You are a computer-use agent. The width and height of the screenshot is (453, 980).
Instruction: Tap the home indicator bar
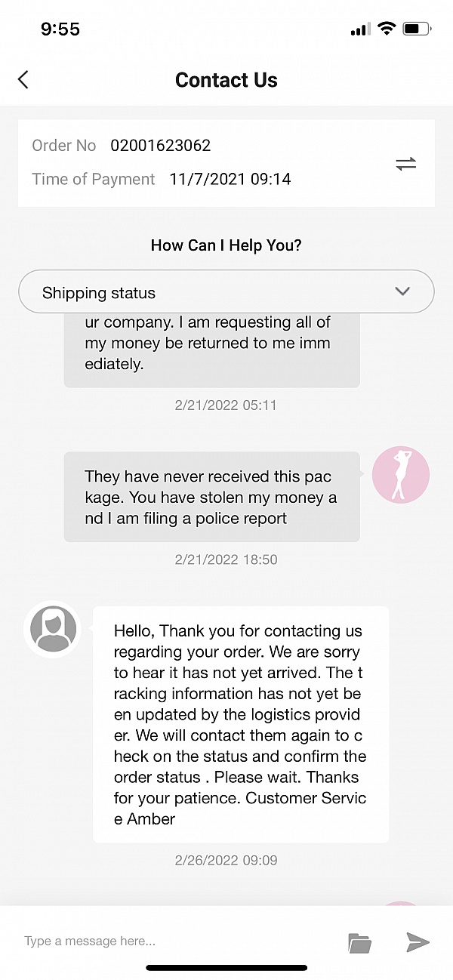click(226, 967)
